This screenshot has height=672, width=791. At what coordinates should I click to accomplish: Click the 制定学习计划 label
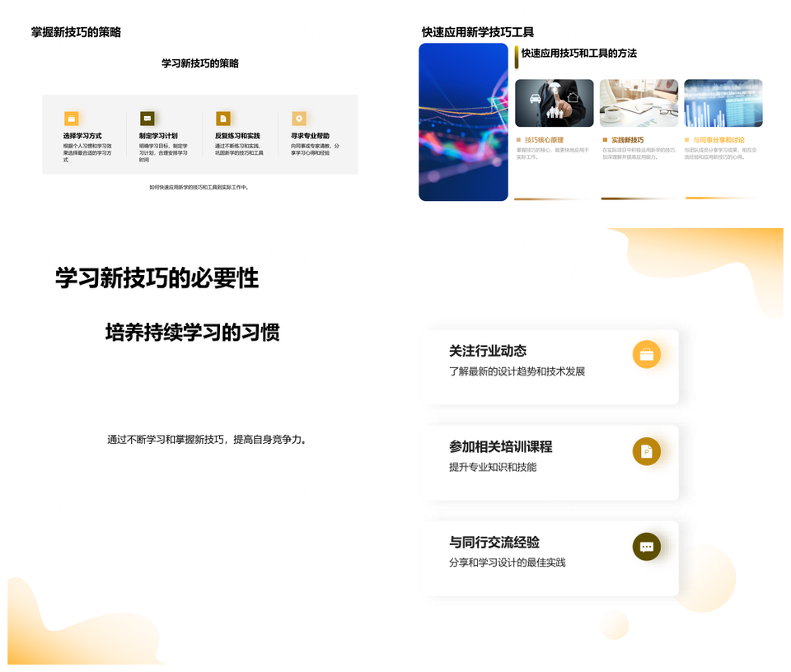tap(158, 136)
